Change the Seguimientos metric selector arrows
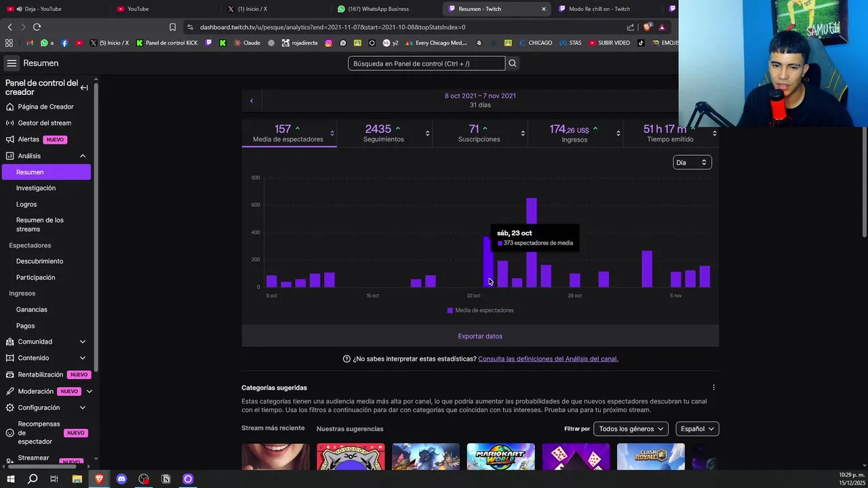The height and width of the screenshot is (488, 868). (x=427, y=134)
